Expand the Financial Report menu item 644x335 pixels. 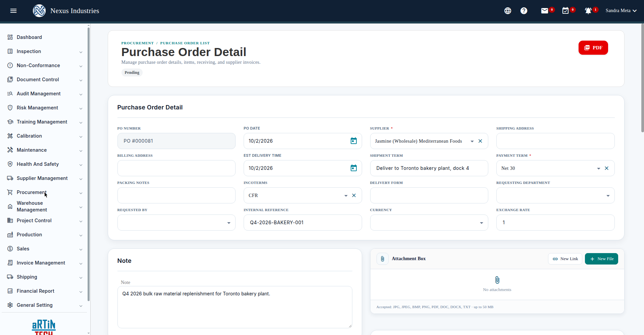coord(44,291)
